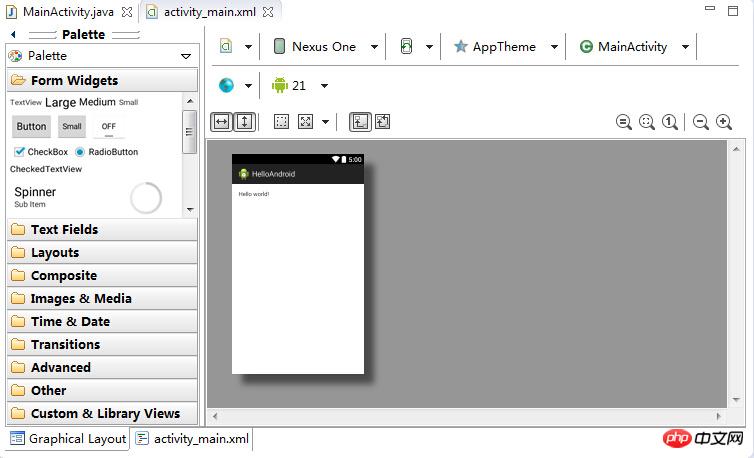
Task: Click the palette scroll up arrow
Action: (190, 101)
